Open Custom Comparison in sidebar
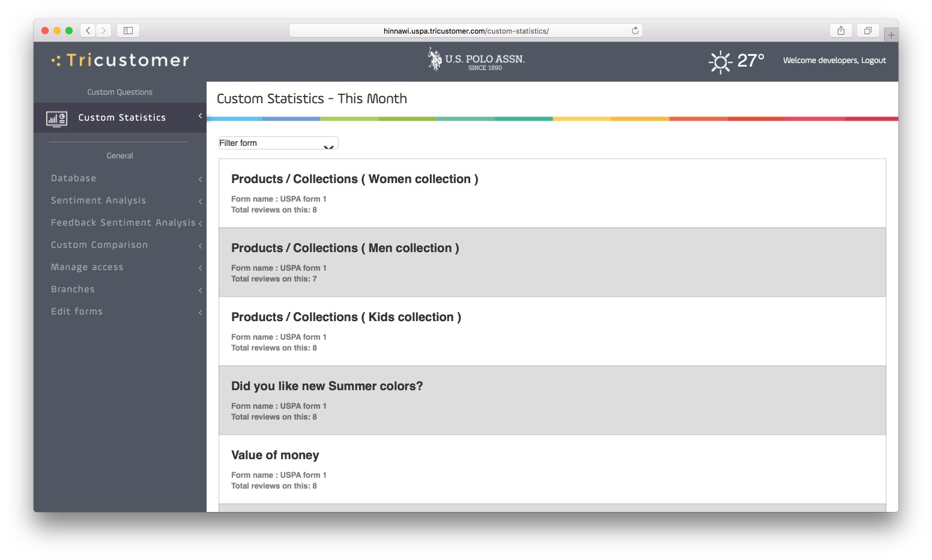The width and height of the screenshot is (932, 560). (99, 245)
